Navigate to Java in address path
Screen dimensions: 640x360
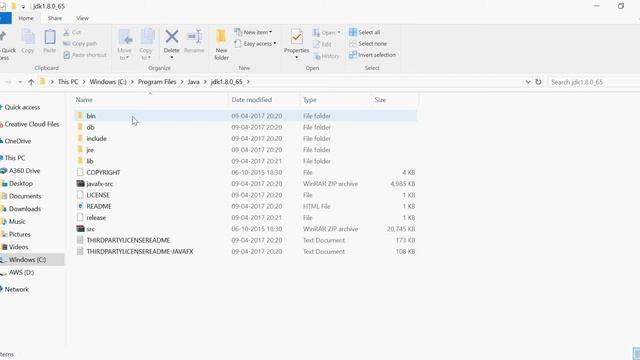(193, 82)
